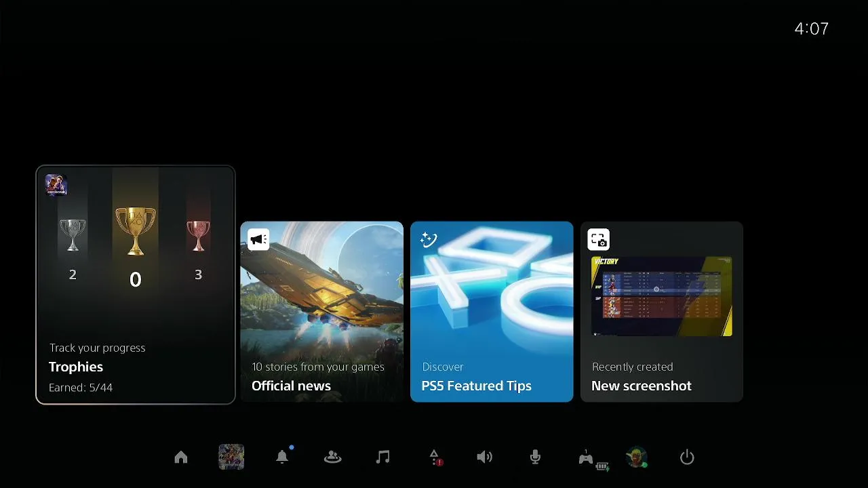Click '10 stories from your games' text

pyautogui.click(x=318, y=367)
